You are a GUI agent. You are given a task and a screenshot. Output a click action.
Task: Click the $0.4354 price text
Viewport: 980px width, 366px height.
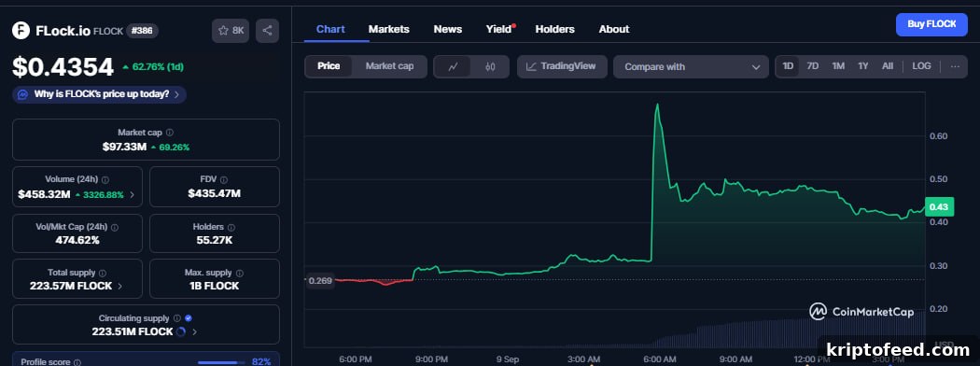coord(63,67)
